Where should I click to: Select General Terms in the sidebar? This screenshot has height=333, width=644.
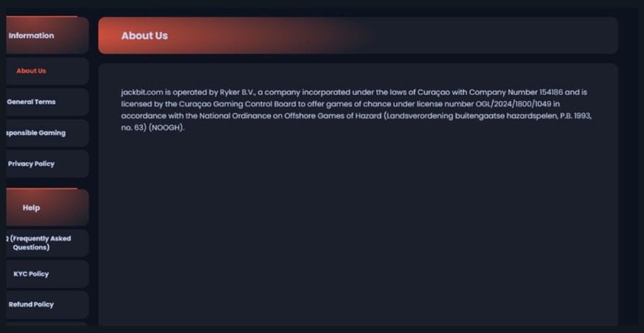point(32,102)
